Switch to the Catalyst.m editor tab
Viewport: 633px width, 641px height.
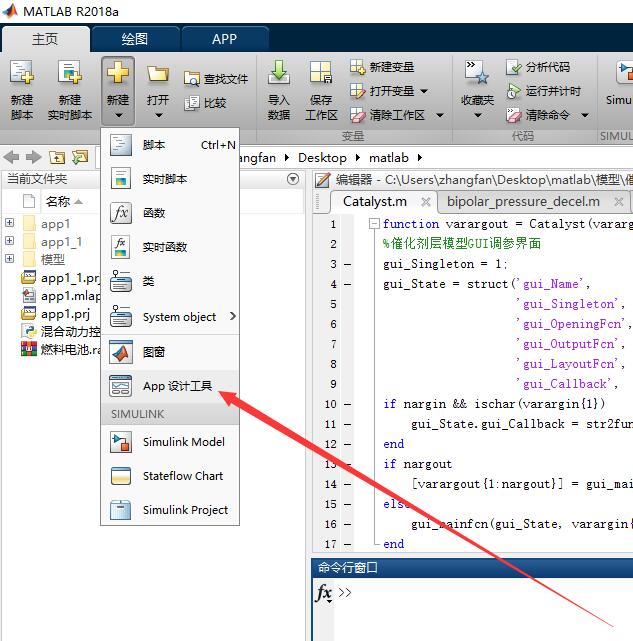click(x=375, y=202)
